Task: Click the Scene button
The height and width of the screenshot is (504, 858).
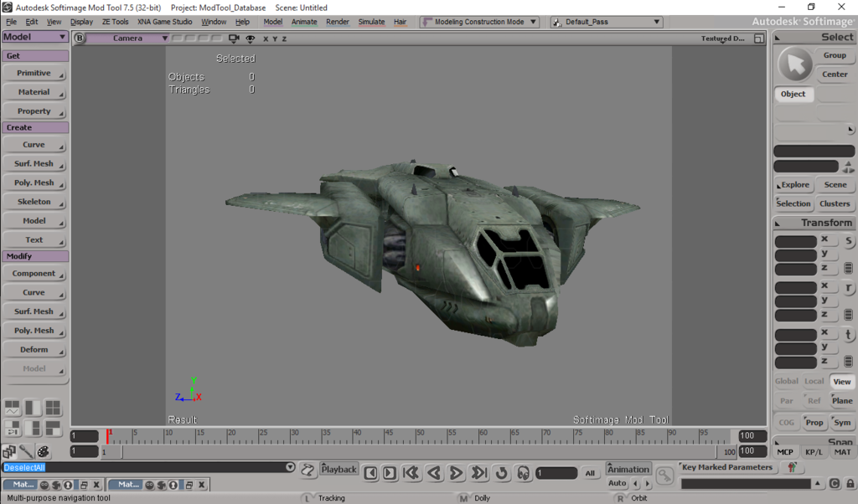Action: click(x=835, y=185)
